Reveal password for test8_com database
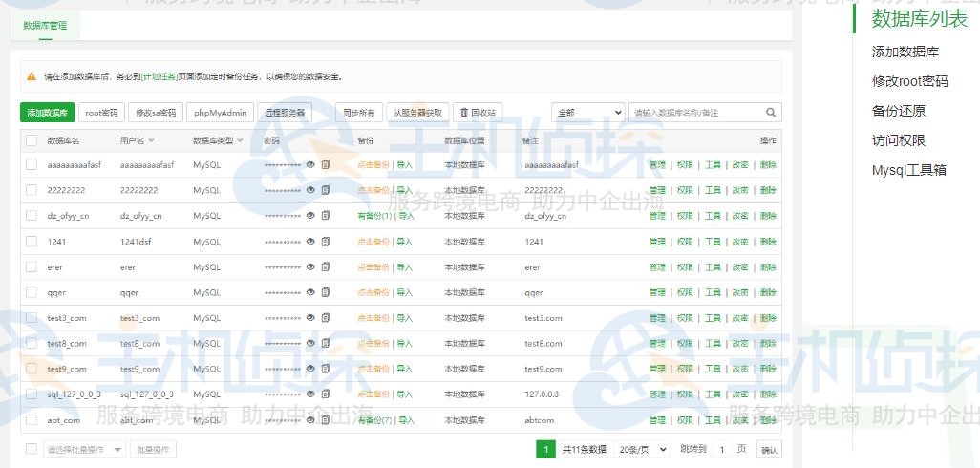 coord(310,343)
